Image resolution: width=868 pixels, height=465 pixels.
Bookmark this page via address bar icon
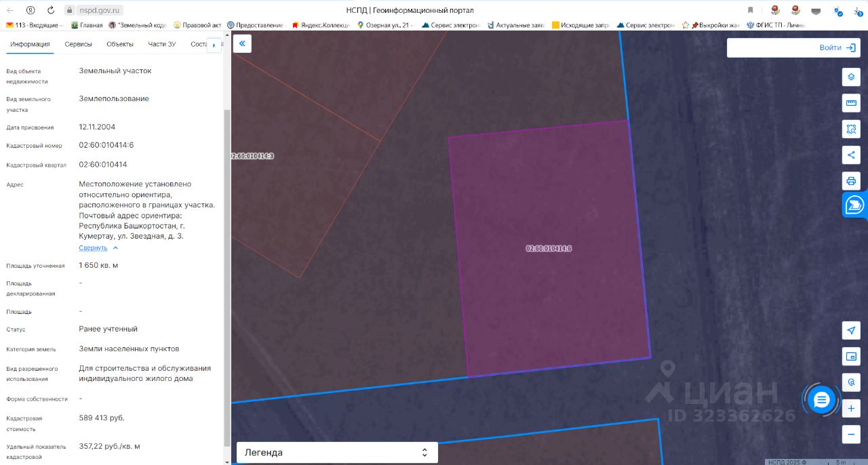coord(750,10)
